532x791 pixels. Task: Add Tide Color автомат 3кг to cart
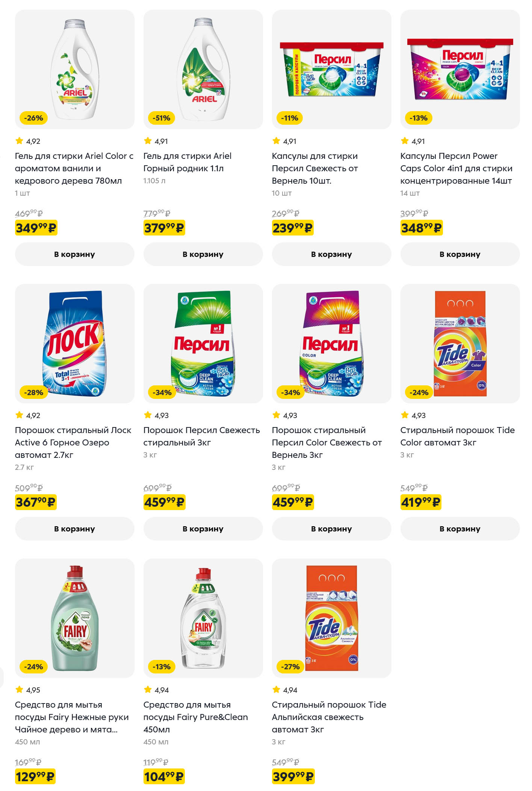460,528
